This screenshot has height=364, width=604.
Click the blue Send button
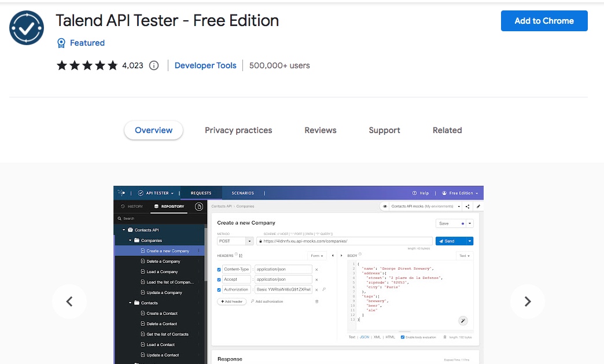pos(451,241)
